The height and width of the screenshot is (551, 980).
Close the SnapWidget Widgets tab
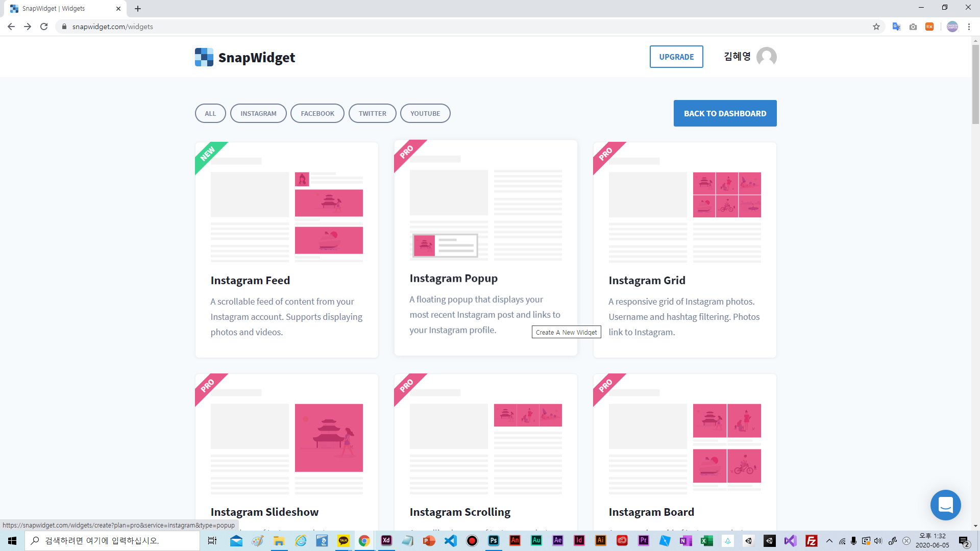118,9
